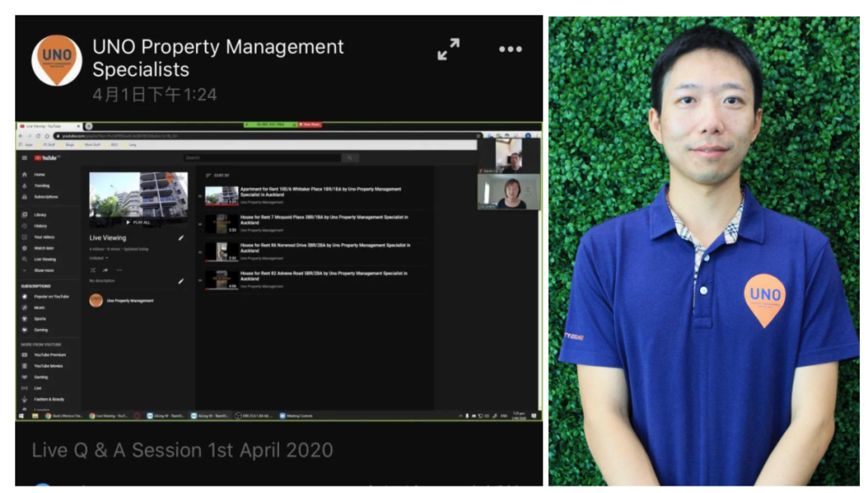Click the YouTube search magnifier button
The height and width of the screenshot is (493, 868).
click(350, 158)
